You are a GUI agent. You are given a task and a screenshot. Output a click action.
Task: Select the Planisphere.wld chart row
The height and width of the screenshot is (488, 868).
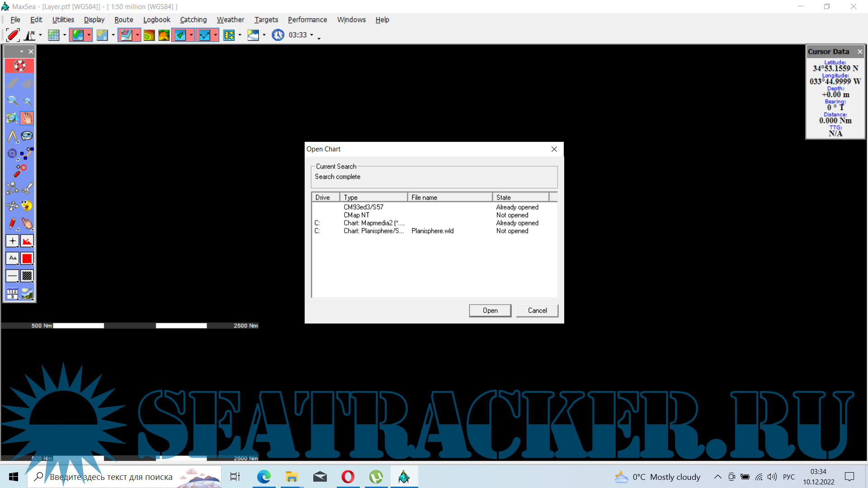(x=432, y=231)
